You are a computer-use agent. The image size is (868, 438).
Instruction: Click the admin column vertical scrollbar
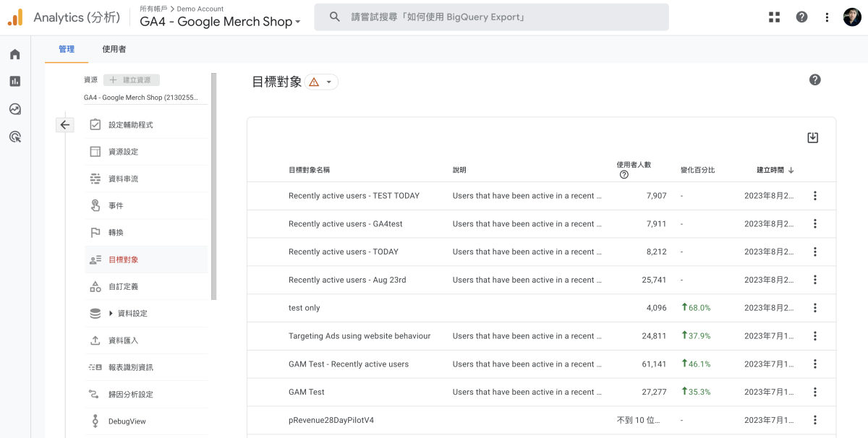pos(213,186)
